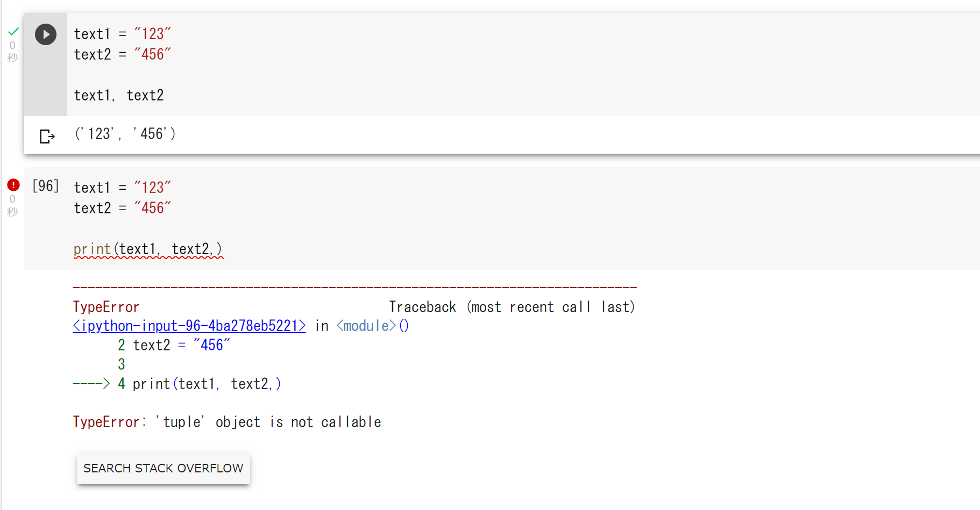The image size is (980, 510).
Task: Click traceback line 4 with the arrow
Action: pos(177,384)
